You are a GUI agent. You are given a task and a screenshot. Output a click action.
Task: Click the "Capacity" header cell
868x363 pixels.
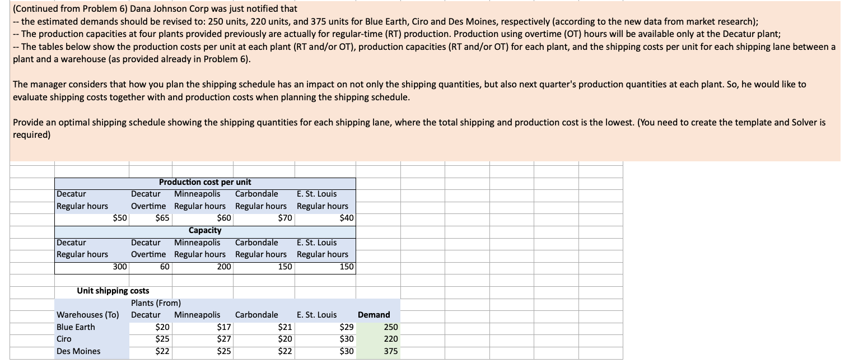pyautogui.click(x=204, y=230)
